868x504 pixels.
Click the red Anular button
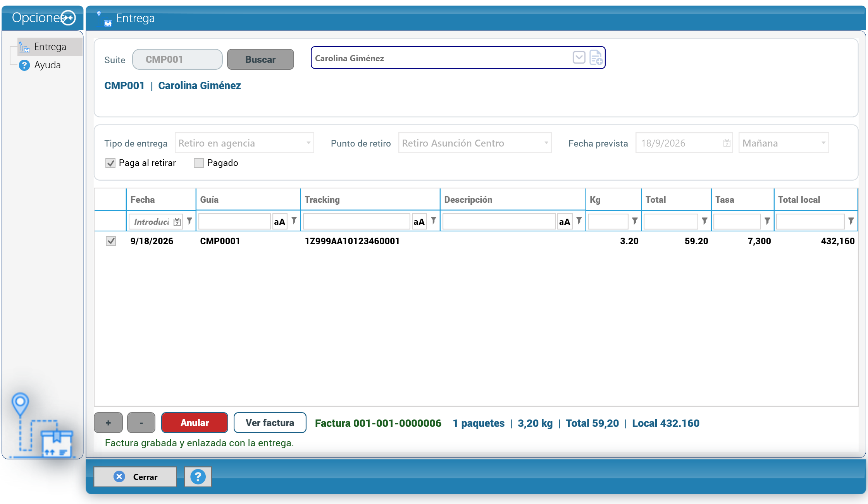[x=195, y=423]
